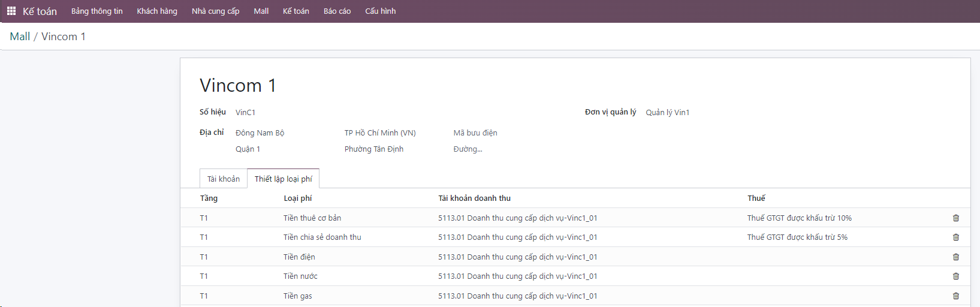Click T1 floor in Tiền nước row
Image resolution: width=980 pixels, height=307 pixels.
(204, 276)
